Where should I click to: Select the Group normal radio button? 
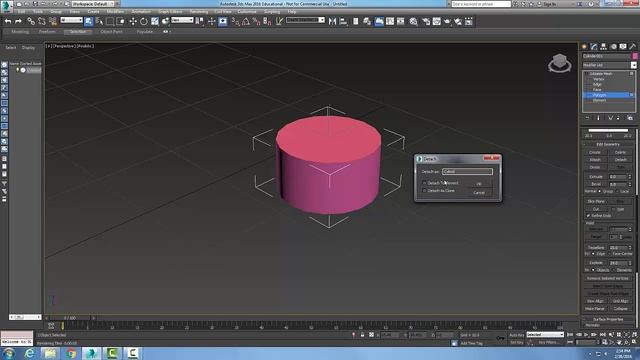[600, 191]
